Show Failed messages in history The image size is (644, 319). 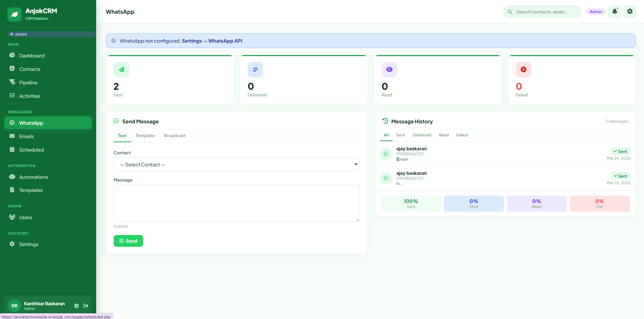click(x=462, y=135)
